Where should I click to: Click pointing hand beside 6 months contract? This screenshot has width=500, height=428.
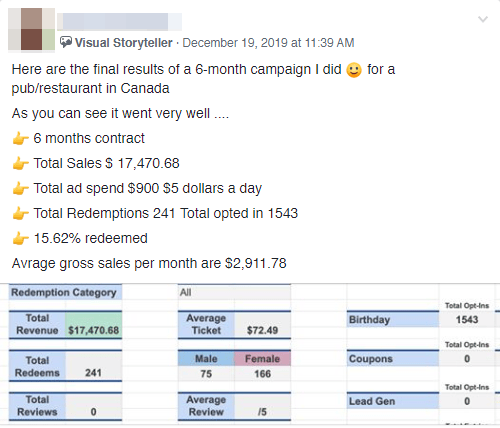(20, 138)
